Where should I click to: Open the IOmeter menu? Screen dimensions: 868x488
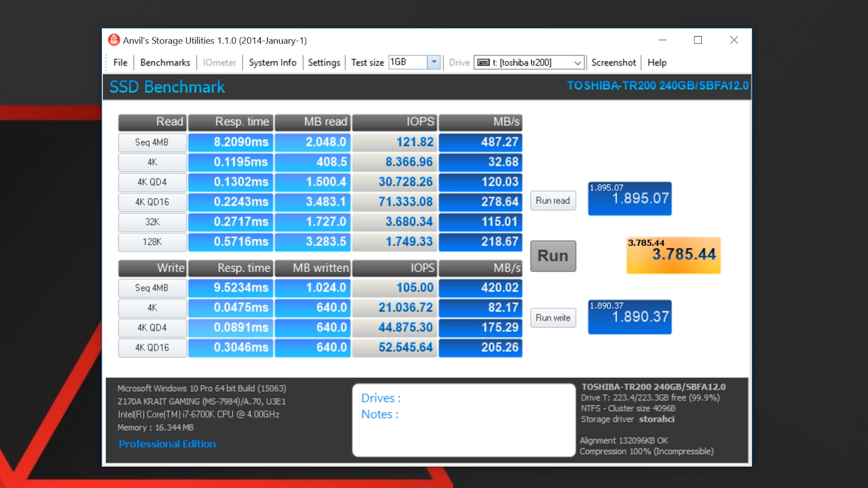pos(219,62)
